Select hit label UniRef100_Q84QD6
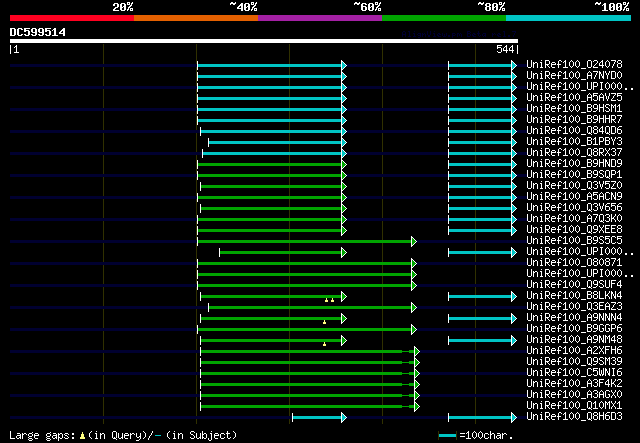The image size is (640, 443). coord(574,130)
